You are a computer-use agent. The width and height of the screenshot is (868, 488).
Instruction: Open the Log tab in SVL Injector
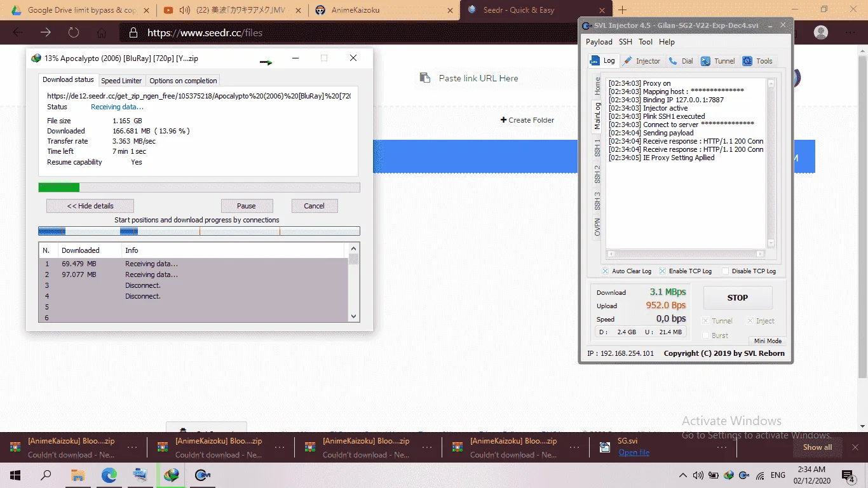pos(602,61)
